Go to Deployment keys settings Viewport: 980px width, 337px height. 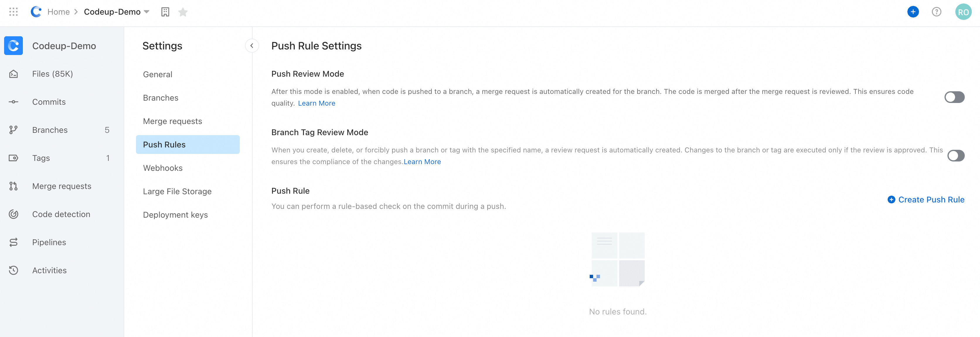click(175, 215)
